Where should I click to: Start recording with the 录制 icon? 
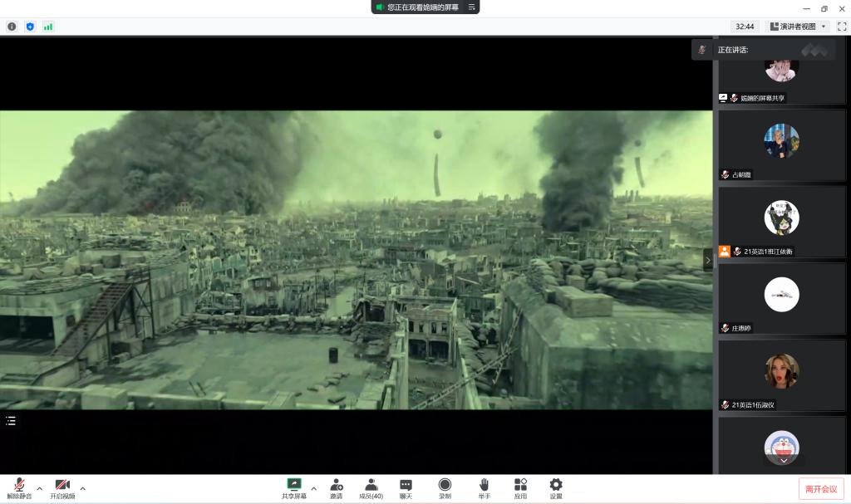tap(445, 487)
